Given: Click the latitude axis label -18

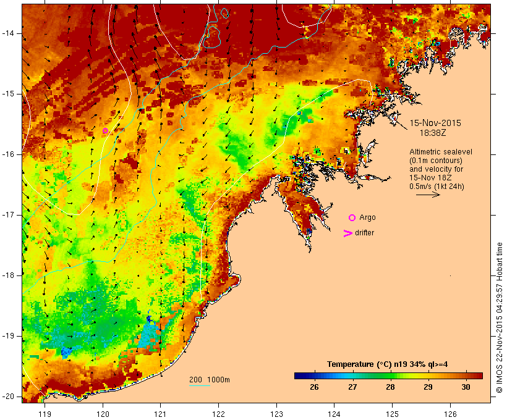Looking at the screenshot, I should point(8,275).
